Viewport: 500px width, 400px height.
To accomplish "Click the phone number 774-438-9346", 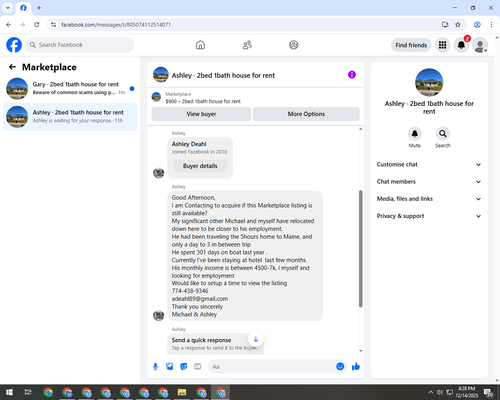I will click(x=190, y=291).
